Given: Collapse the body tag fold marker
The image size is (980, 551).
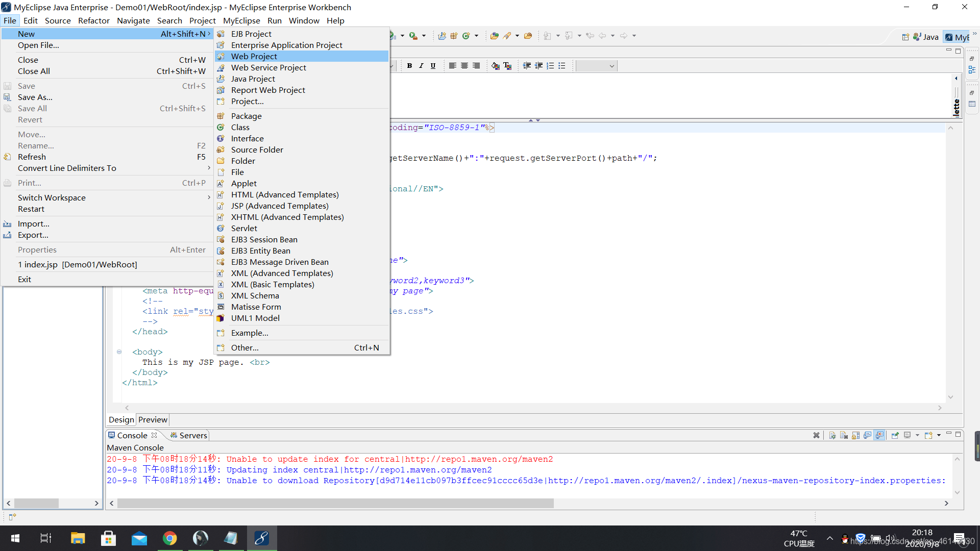Looking at the screenshot, I should pos(119,352).
